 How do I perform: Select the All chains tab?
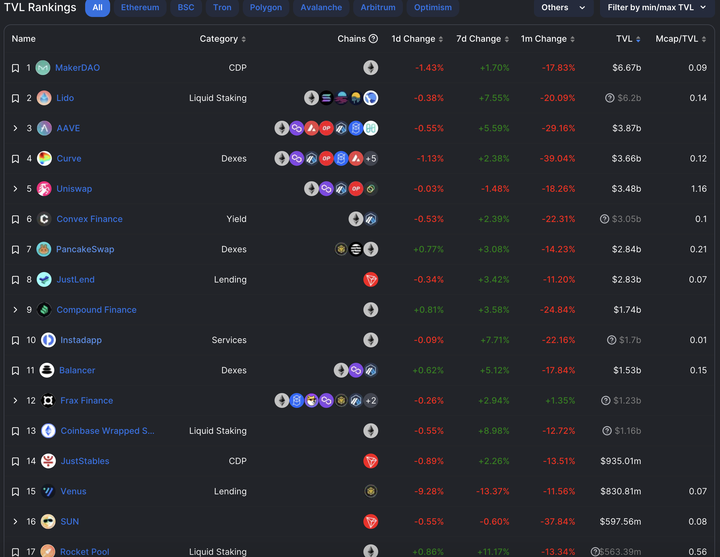[97, 7]
